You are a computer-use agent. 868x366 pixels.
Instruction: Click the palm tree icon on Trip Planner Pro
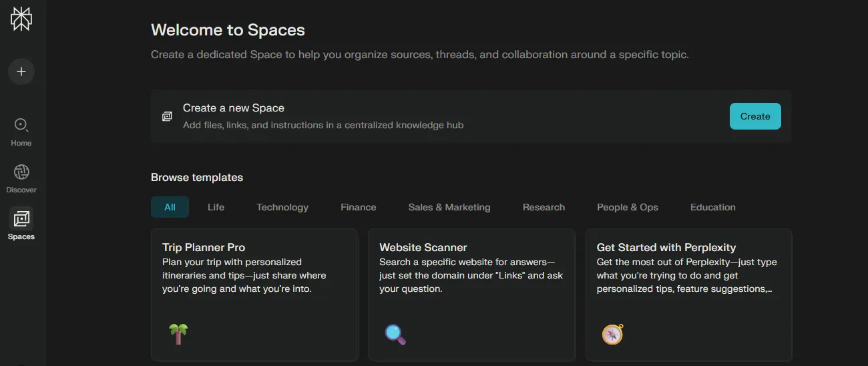pyautogui.click(x=178, y=333)
